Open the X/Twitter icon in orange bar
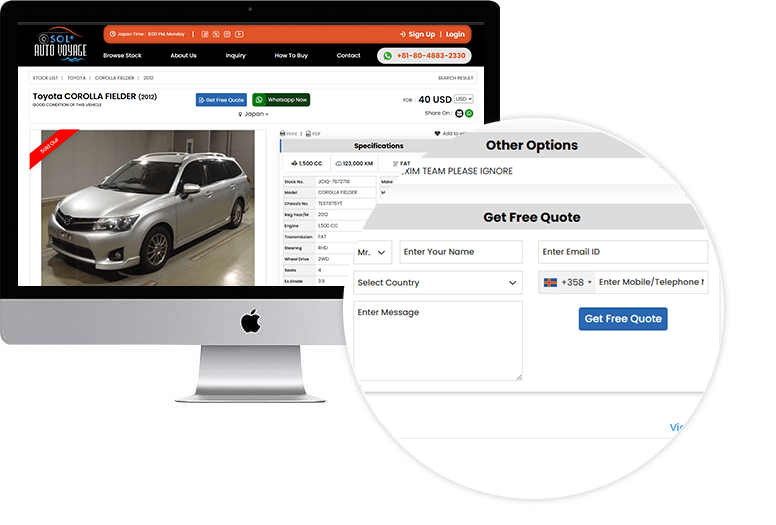Viewport: 776px width, 525px height. point(216,34)
